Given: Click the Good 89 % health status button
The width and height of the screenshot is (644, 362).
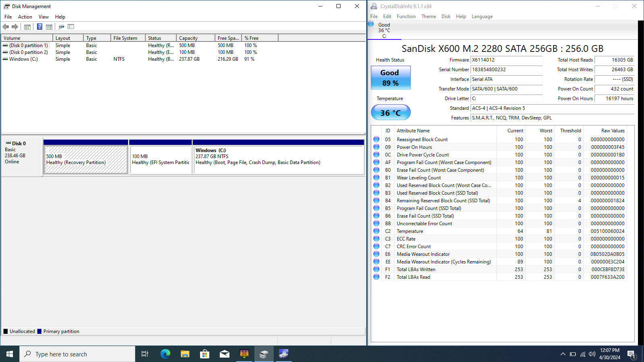Looking at the screenshot, I should tap(390, 78).
